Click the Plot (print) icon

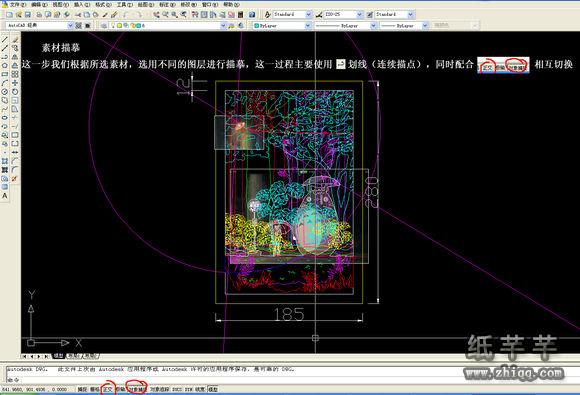click(39, 14)
